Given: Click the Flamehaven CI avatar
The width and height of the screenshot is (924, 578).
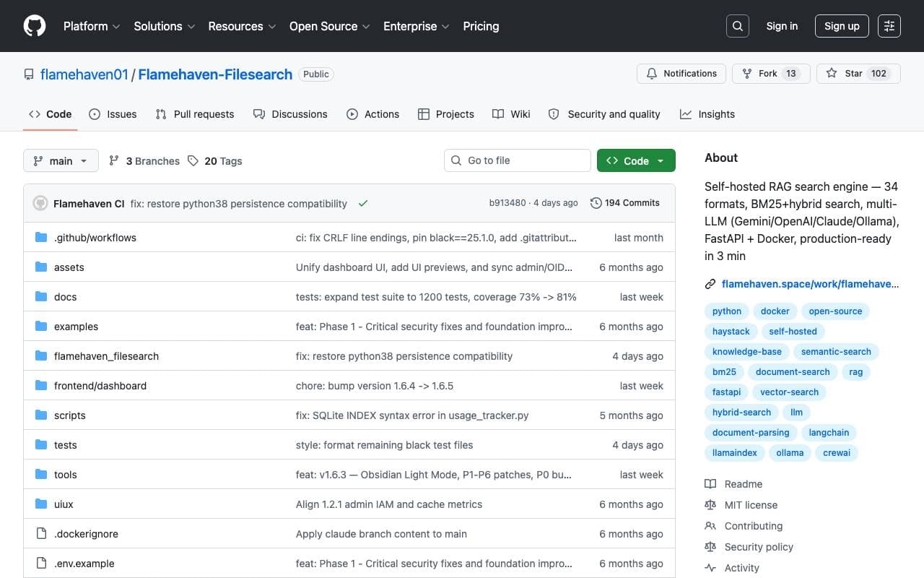Looking at the screenshot, I should pos(40,204).
